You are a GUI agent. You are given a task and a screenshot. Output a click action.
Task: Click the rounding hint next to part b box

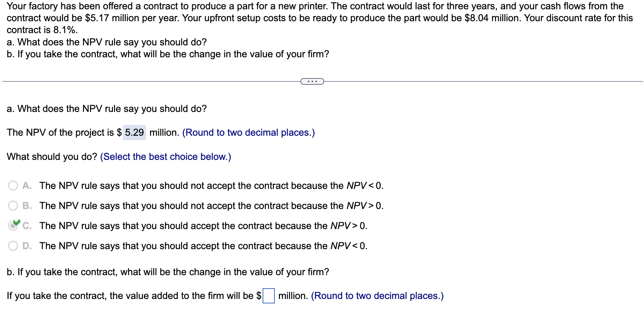point(377,296)
